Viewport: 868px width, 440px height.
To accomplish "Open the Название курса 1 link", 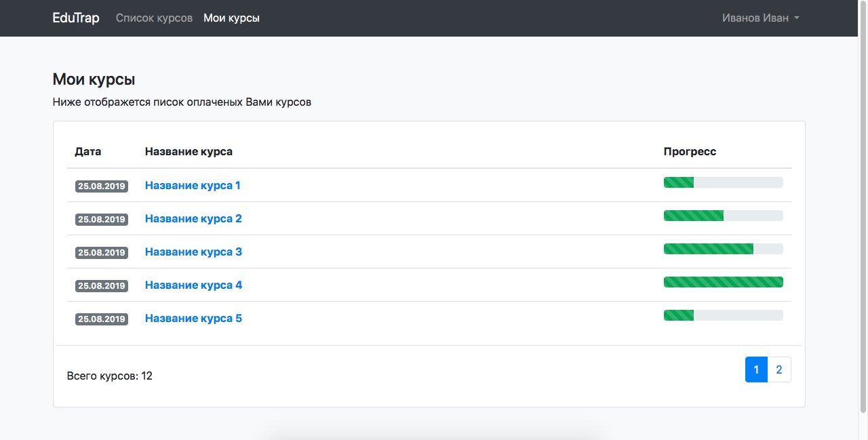I will pos(193,186).
